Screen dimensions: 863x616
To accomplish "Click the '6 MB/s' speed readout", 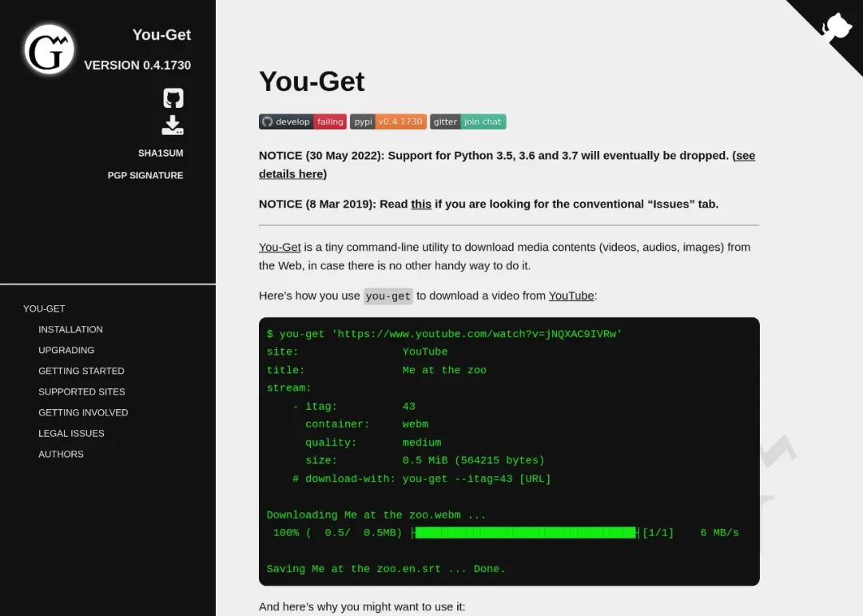I will point(719,532).
